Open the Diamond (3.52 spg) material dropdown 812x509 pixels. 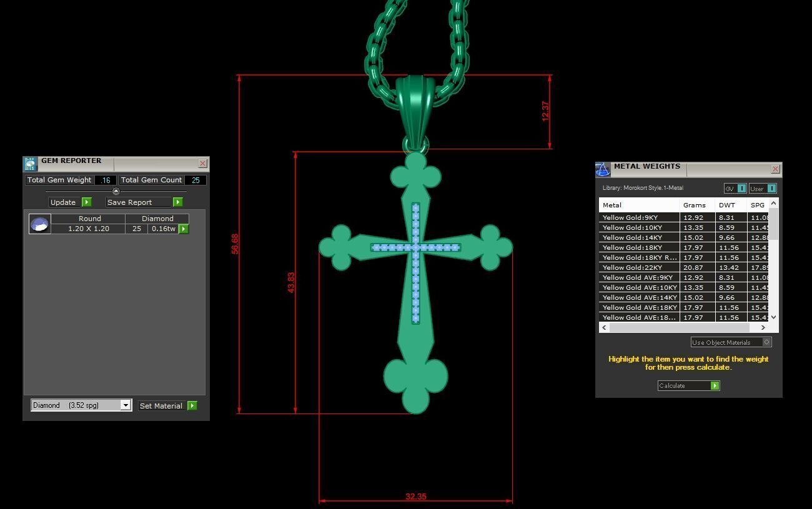coord(81,405)
